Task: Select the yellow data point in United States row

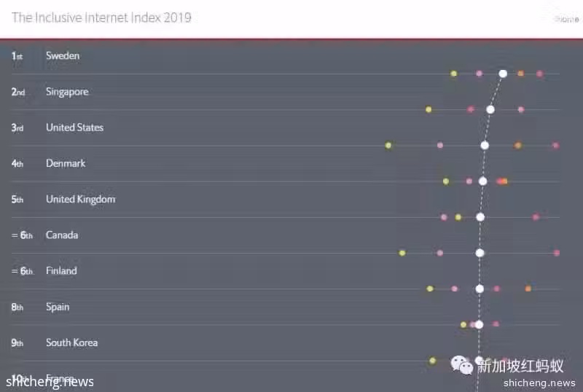Action: click(x=388, y=146)
